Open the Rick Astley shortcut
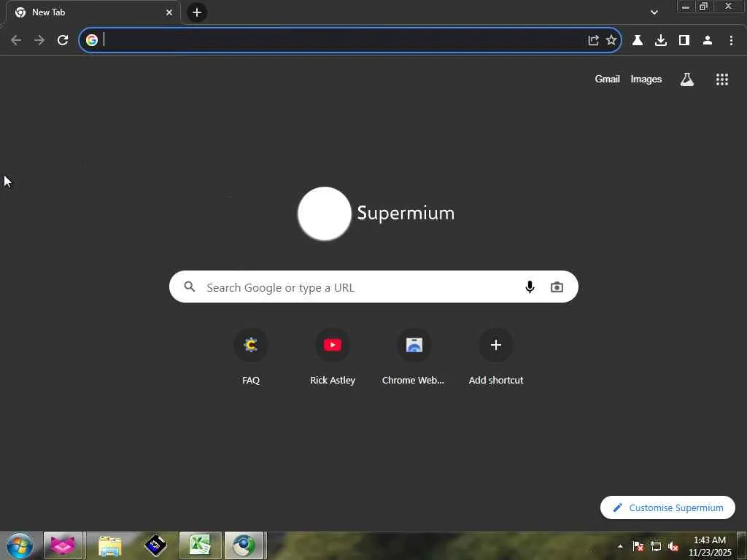The width and height of the screenshot is (747, 560). tap(333, 357)
